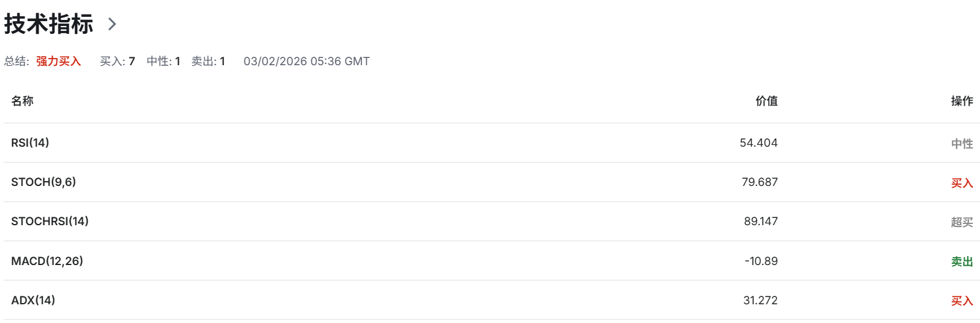Select the 中性: 1 summary count
The width and height of the screenshot is (980, 323).
click(164, 62)
